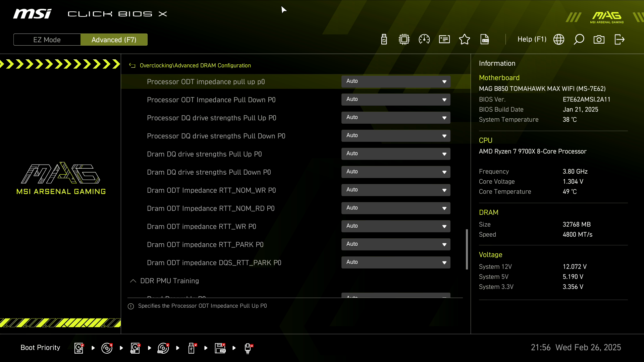
Task: Open the favorites star panel
Action: (x=465, y=39)
